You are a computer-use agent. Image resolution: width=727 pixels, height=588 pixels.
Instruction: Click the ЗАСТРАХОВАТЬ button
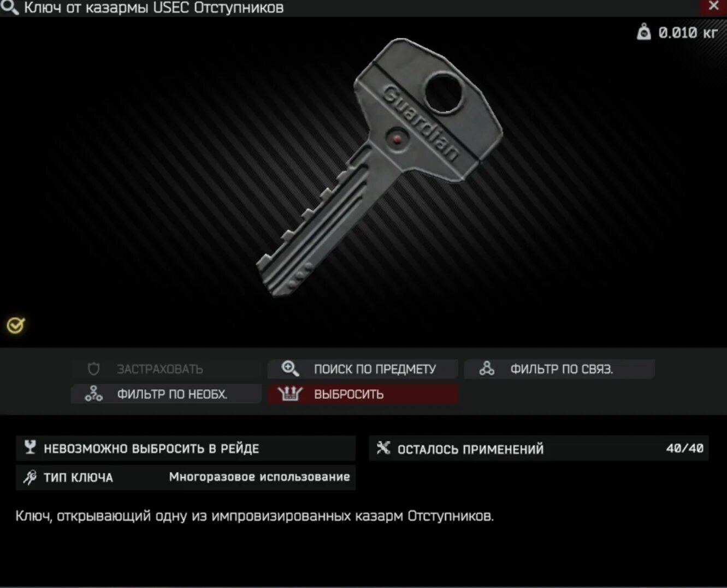(166, 369)
